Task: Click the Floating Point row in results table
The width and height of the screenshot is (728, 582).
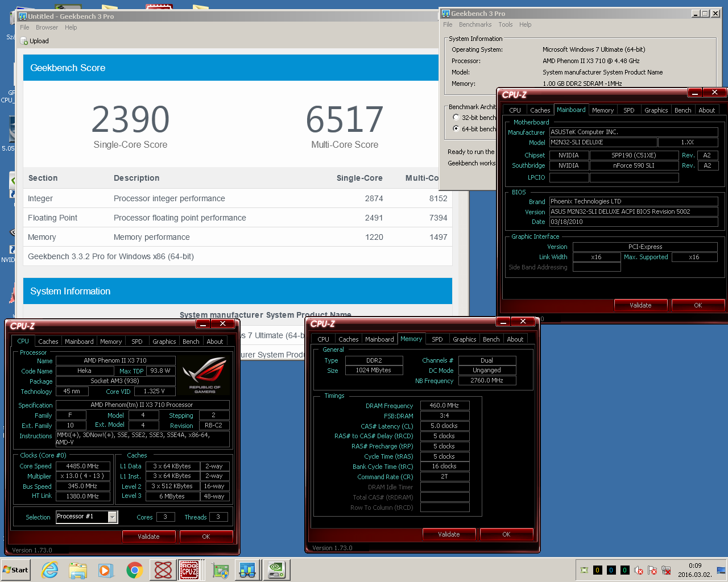Action: 238,218
